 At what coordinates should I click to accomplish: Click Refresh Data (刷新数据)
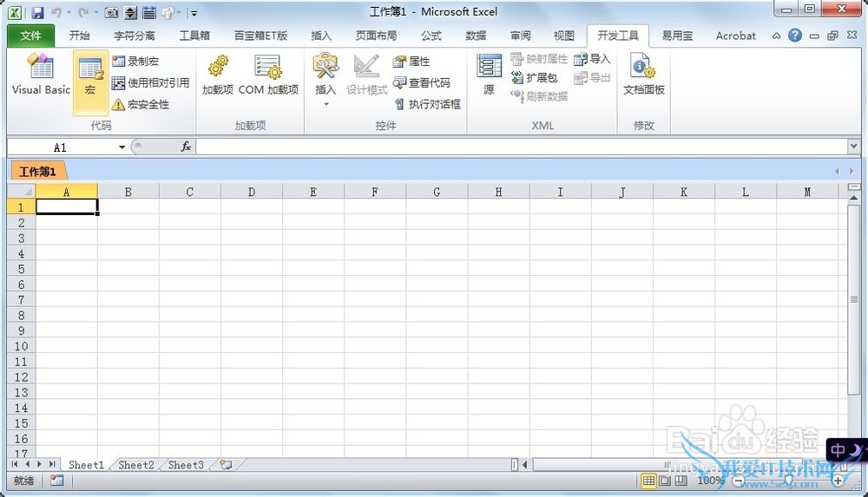(x=539, y=96)
